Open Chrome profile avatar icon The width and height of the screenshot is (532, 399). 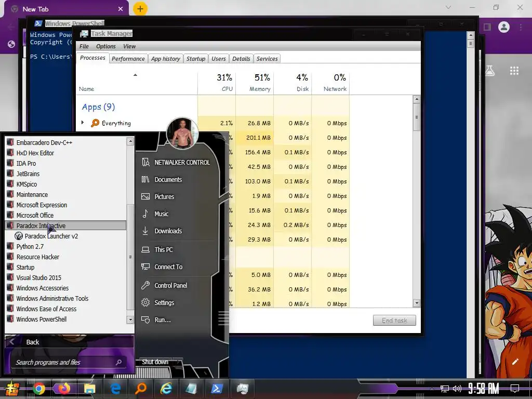tap(504, 27)
